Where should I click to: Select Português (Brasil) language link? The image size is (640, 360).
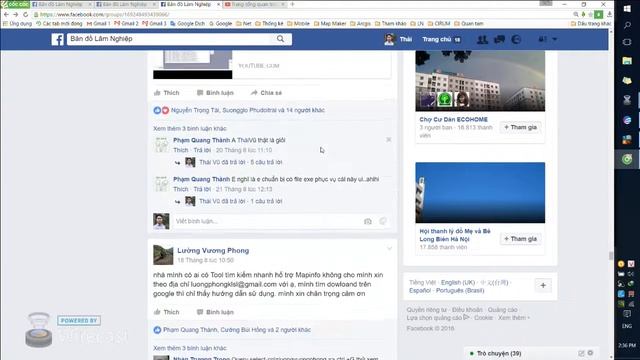(x=460, y=290)
